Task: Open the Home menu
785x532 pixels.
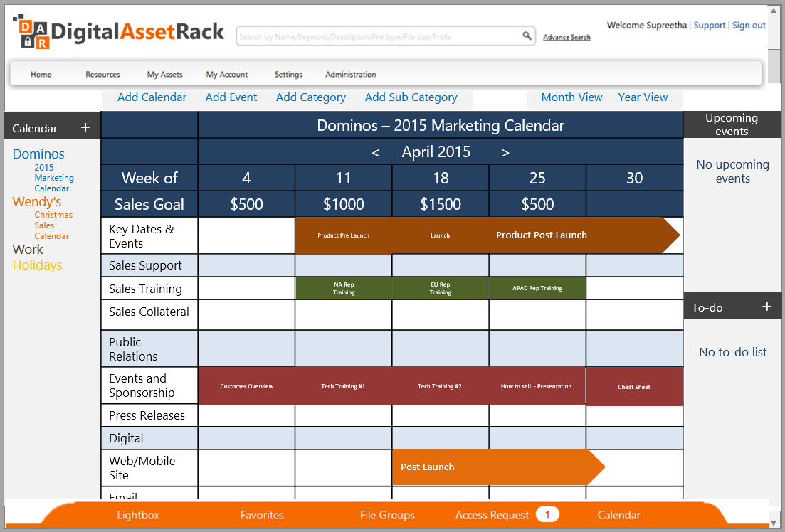Action: pos(41,74)
